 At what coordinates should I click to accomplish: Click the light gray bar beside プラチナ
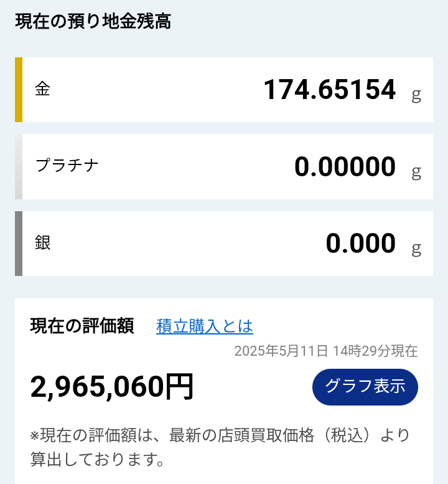tap(19, 167)
